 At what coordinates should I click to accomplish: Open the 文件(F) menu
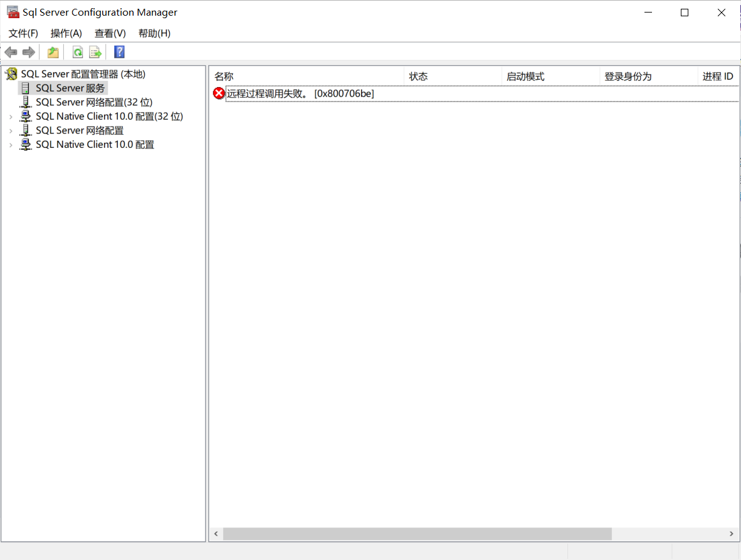[23, 33]
